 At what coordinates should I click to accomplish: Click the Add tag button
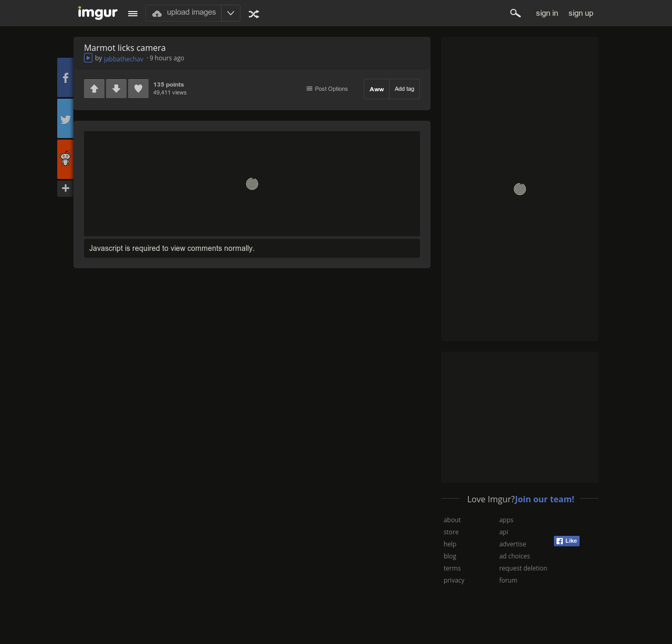click(x=404, y=89)
